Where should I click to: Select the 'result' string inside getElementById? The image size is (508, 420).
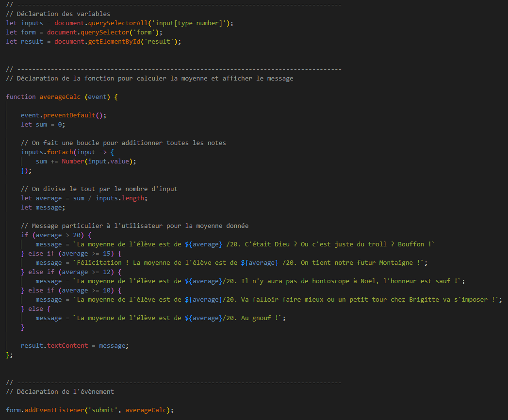pyautogui.click(x=159, y=41)
